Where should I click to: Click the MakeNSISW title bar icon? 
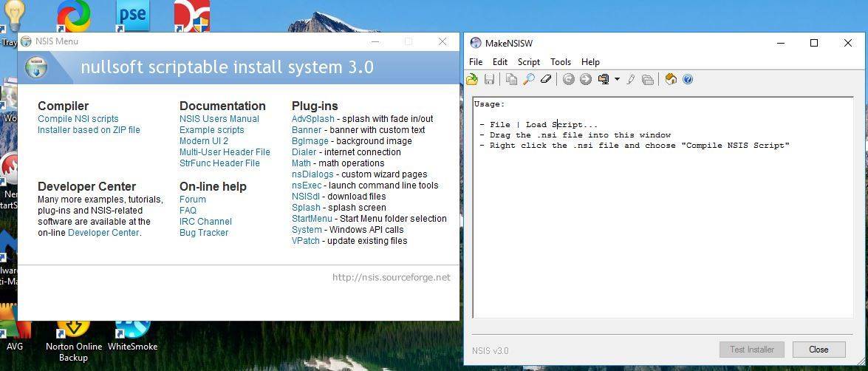click(476, 43)
